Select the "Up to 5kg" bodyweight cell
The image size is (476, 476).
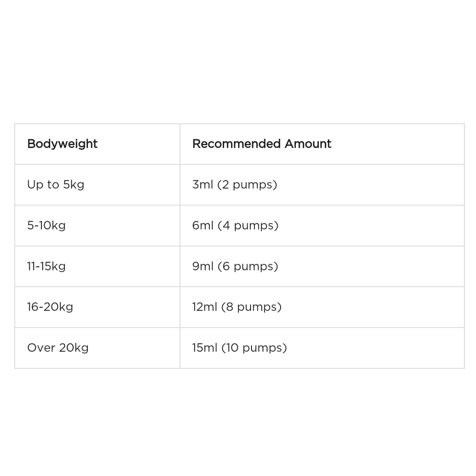pos(56,184)
